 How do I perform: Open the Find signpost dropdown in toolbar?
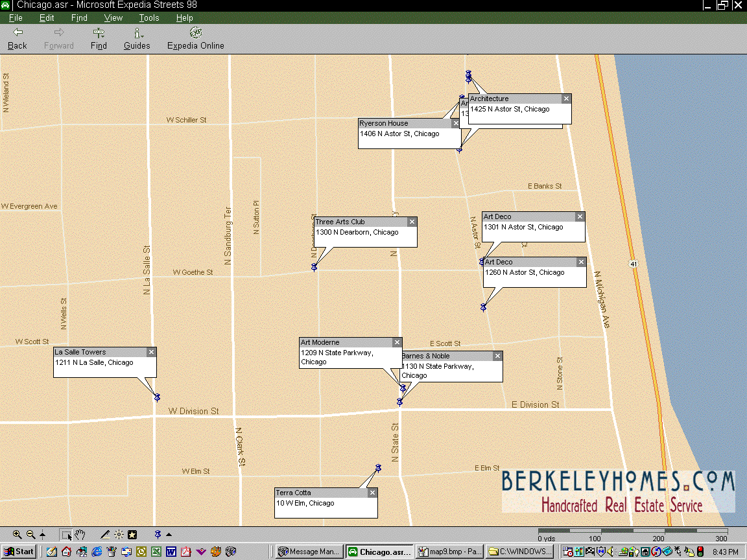tap(99, 38)
